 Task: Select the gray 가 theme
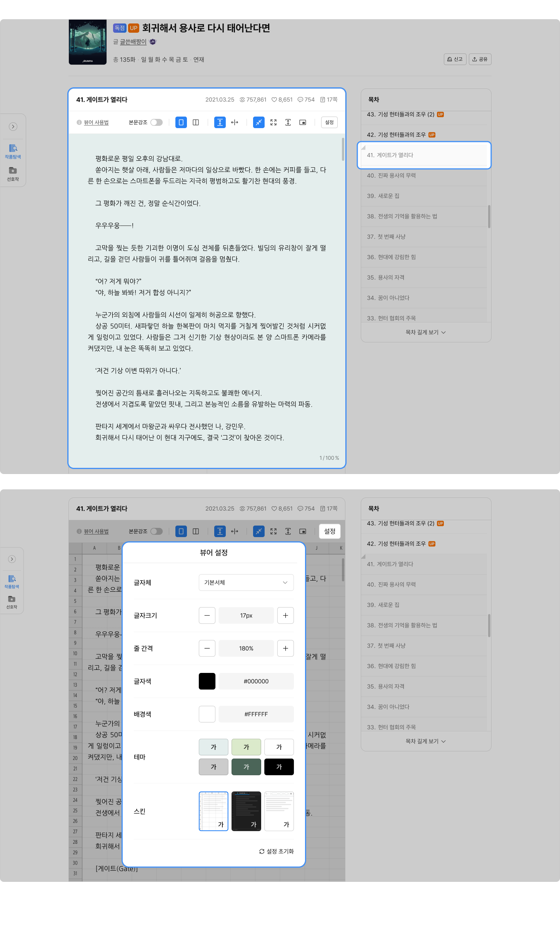213,767
